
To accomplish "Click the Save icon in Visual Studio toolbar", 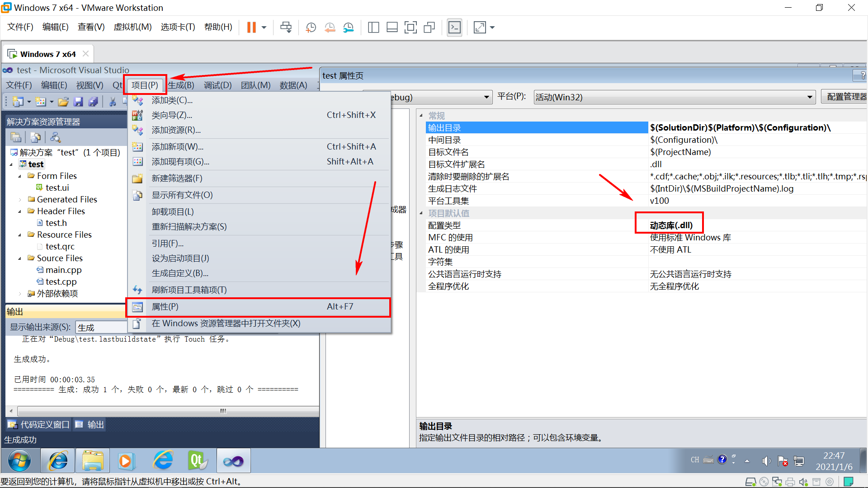I will click(78, 102).
